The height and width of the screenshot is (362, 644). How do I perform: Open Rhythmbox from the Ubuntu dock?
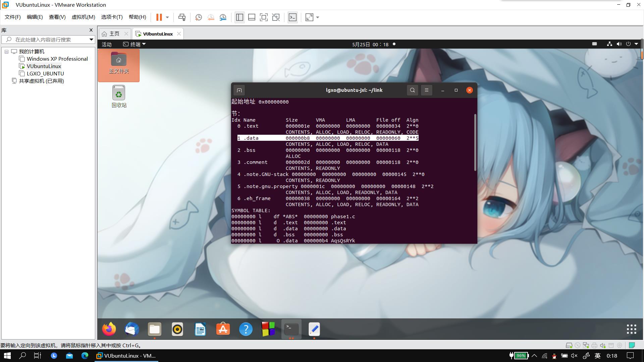pos(177,329)
